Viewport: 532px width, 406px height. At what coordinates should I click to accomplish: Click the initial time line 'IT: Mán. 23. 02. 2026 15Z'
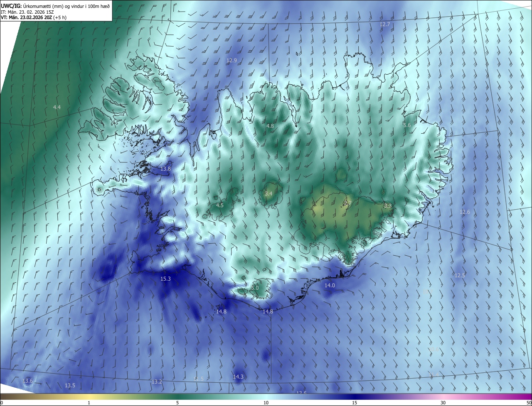pos(27,12)
